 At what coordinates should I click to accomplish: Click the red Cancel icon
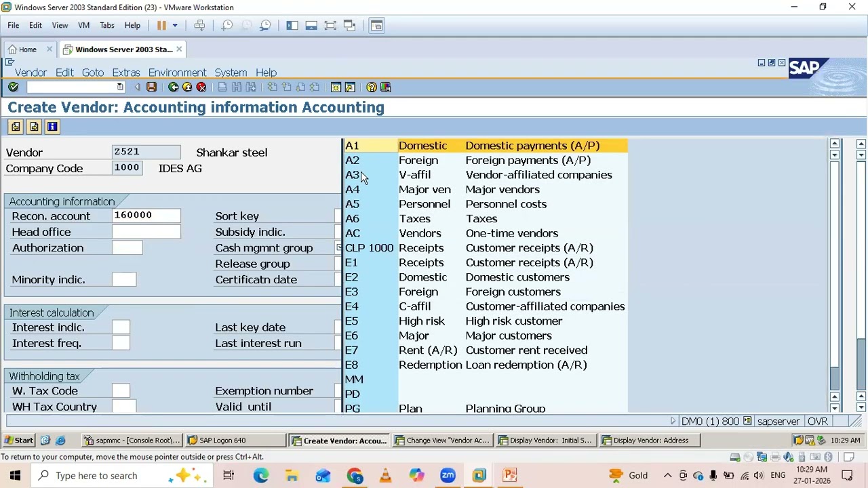point(201,87)
